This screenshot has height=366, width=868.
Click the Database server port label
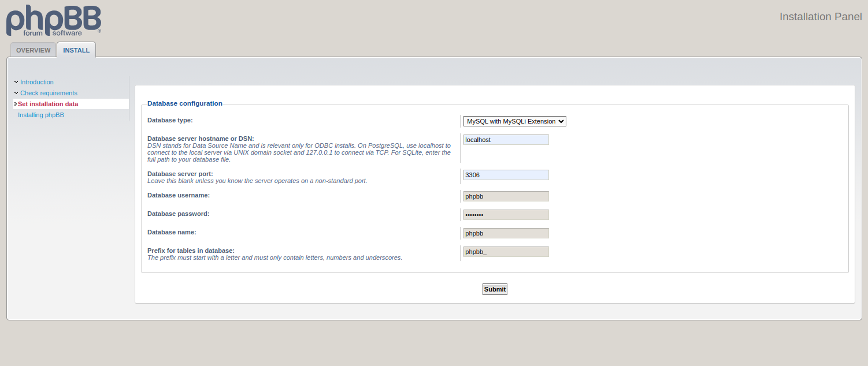tap(180, 174)
